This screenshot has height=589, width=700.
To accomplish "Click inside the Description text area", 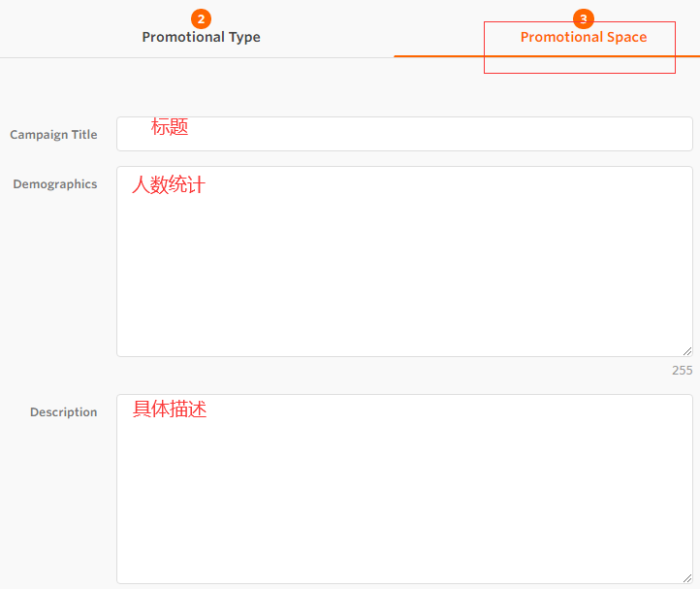I will pos(404,495).
